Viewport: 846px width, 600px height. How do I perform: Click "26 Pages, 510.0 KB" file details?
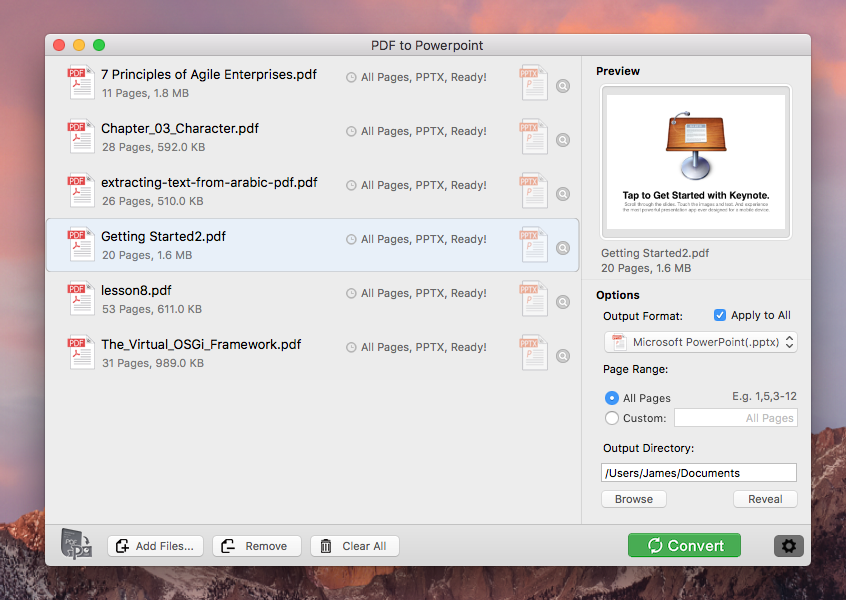153,201
